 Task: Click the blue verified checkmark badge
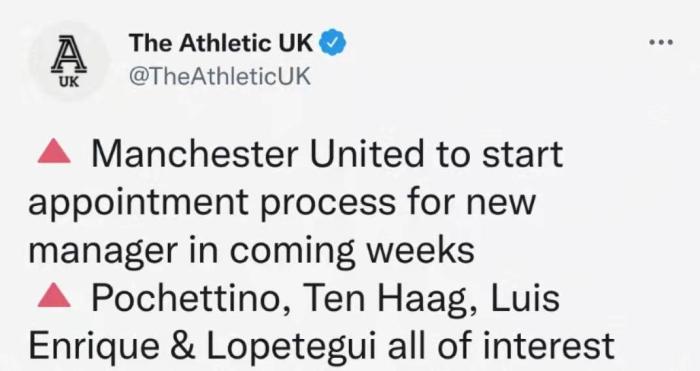click(333, 43)
